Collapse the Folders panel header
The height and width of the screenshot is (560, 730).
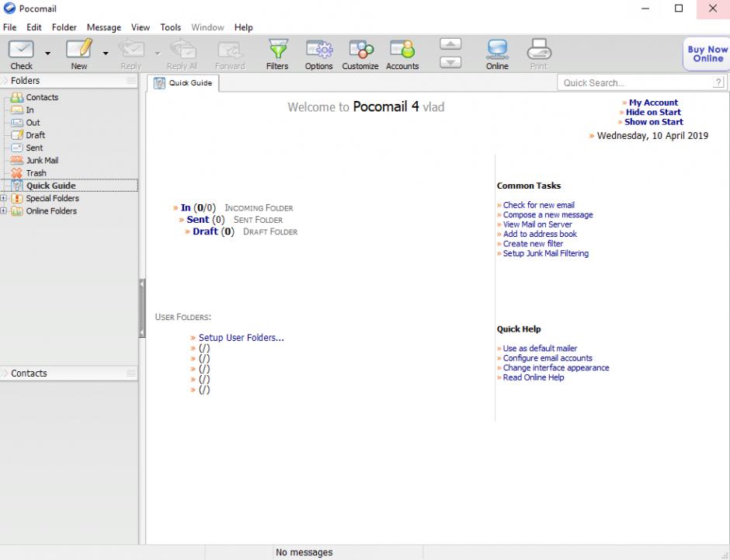coord(5,81)
